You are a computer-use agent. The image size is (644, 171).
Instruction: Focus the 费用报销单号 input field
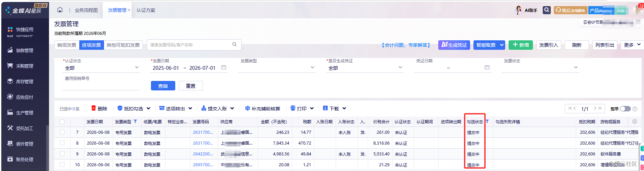click(101, 86)
